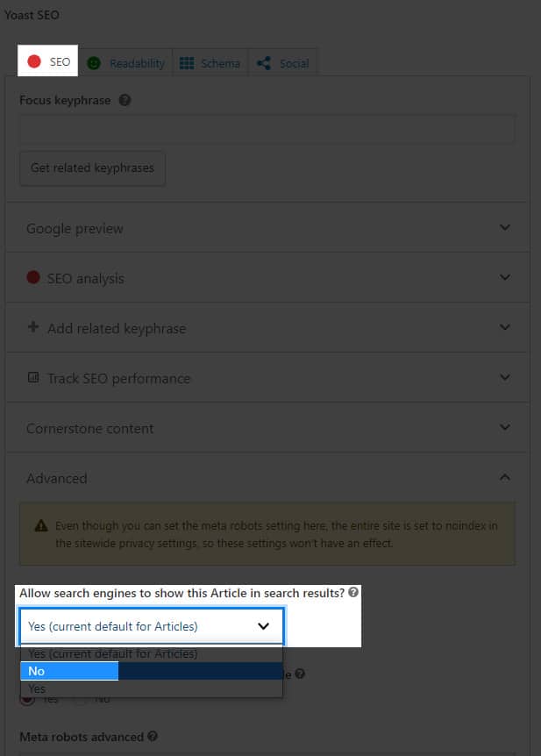The width and height of the screenshot is (541, 756).
Task: Select "No" in the search results dropdown
Action: pyautogui.click(x=68, y=671)
